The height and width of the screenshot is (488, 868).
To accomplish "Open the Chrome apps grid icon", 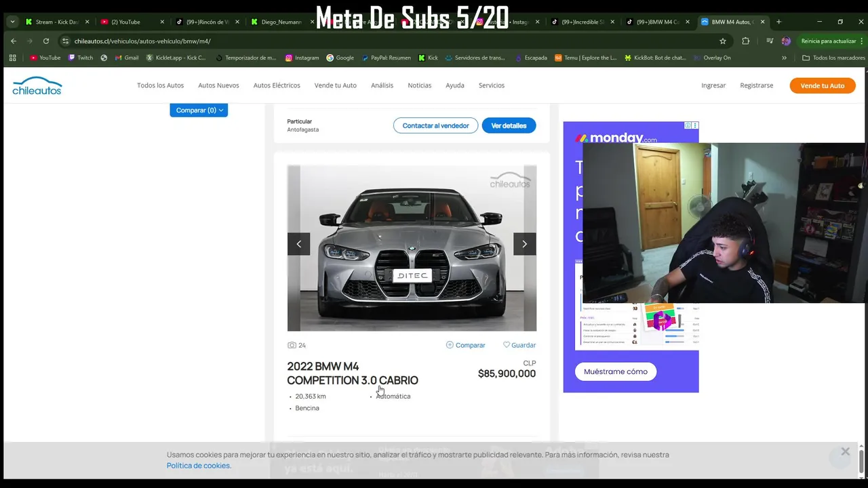I will 12,58.
